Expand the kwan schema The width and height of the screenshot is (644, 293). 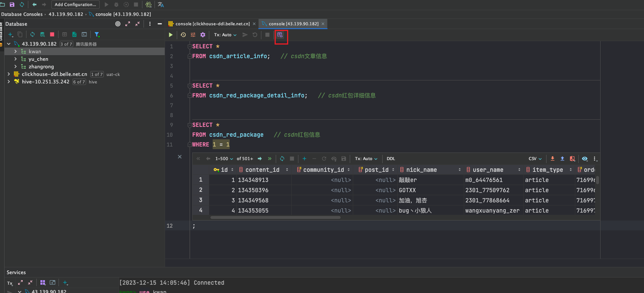(x=15, y=51)
